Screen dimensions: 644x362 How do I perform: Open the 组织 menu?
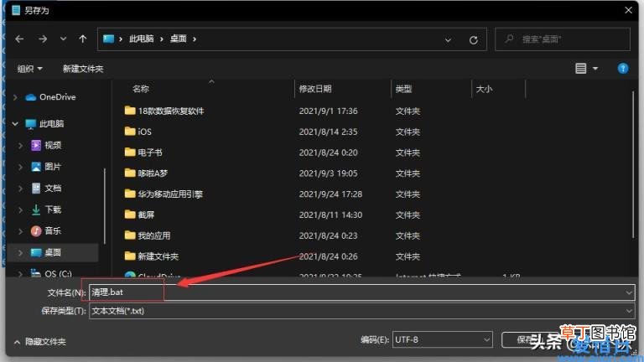pos(29,69)
